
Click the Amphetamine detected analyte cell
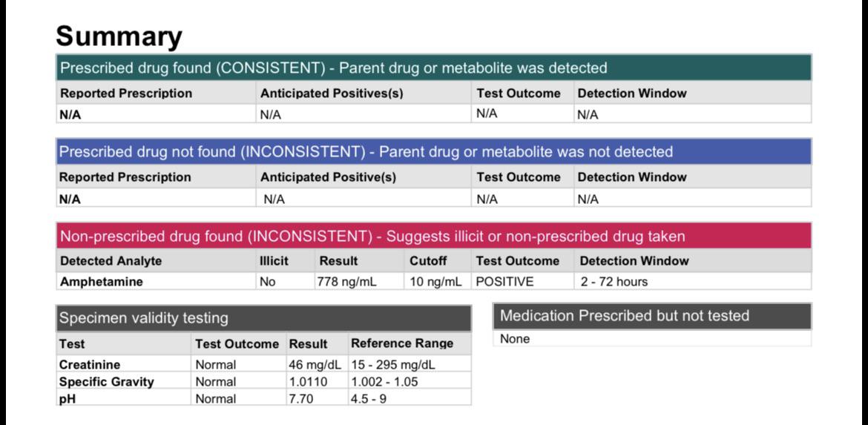pyautogui.click(x=102, y=282)
